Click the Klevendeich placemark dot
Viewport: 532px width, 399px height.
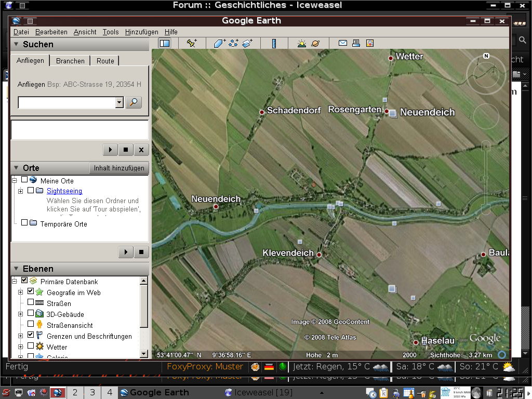click(319, 255)
